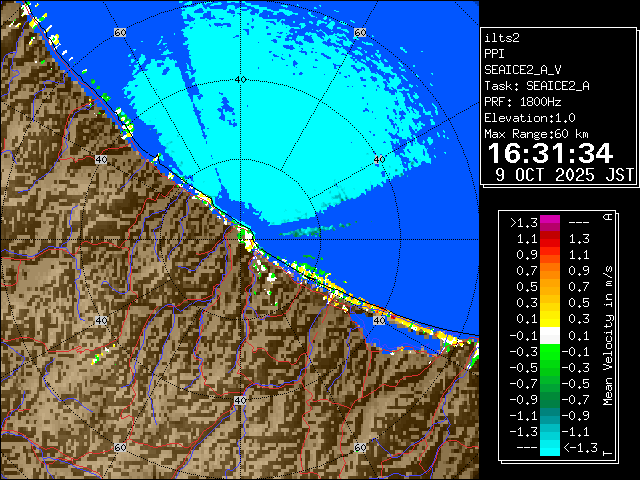Click the PPI scan type label
Viewport: 640px width, 480px height.
495,53
